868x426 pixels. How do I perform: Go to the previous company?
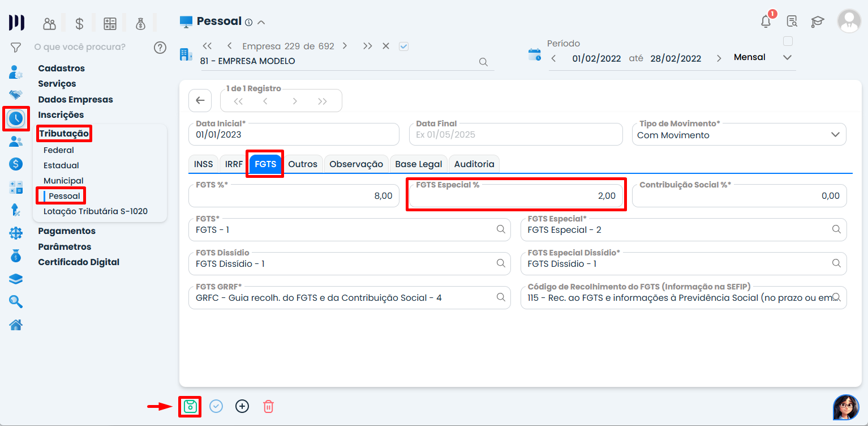(x=229, y=46)
